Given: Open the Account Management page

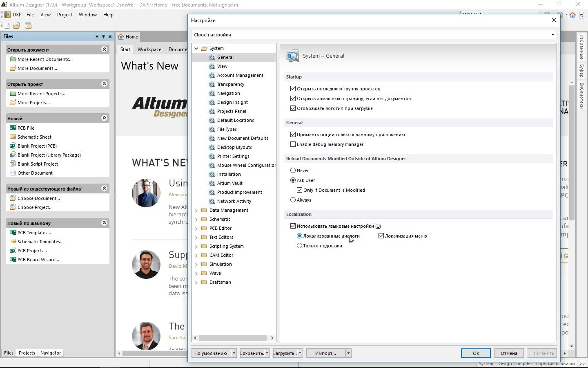Looking at the screenshot, I should [240, 75].
